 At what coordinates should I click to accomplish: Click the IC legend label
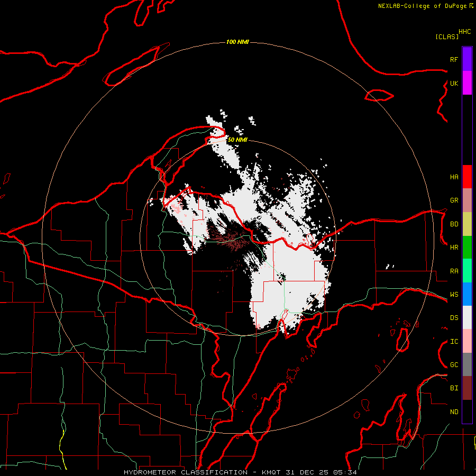point(454,342)
